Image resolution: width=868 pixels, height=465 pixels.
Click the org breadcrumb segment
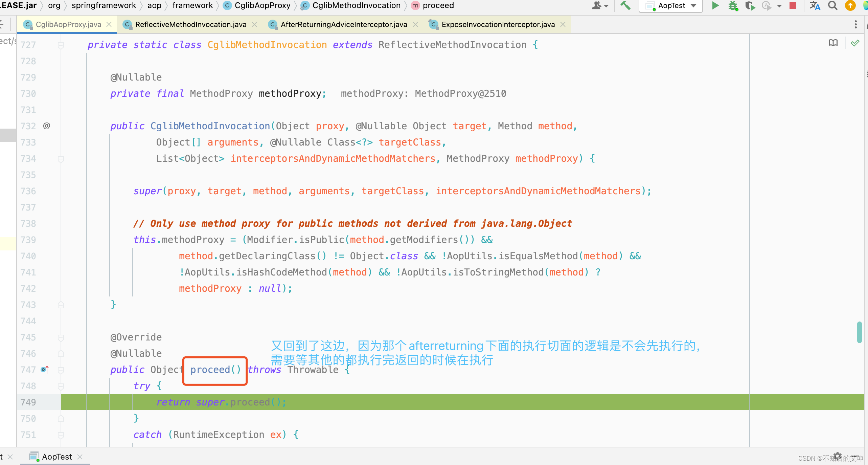coord(54,5)
